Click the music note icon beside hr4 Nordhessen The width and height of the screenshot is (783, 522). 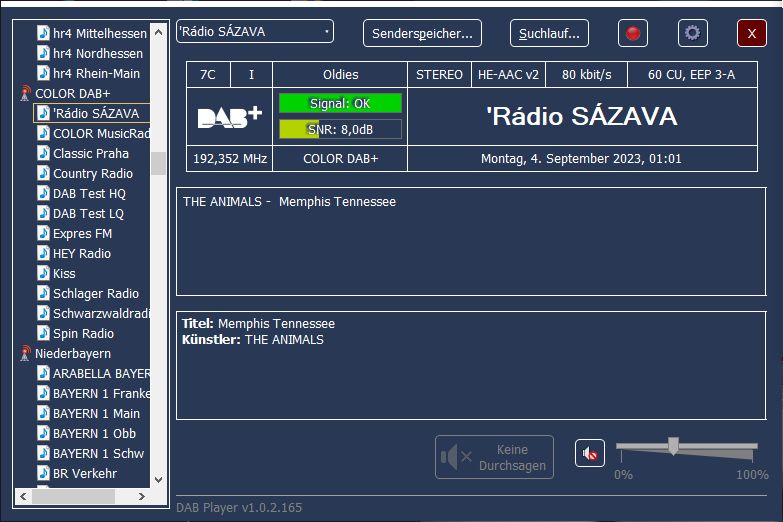43,53
